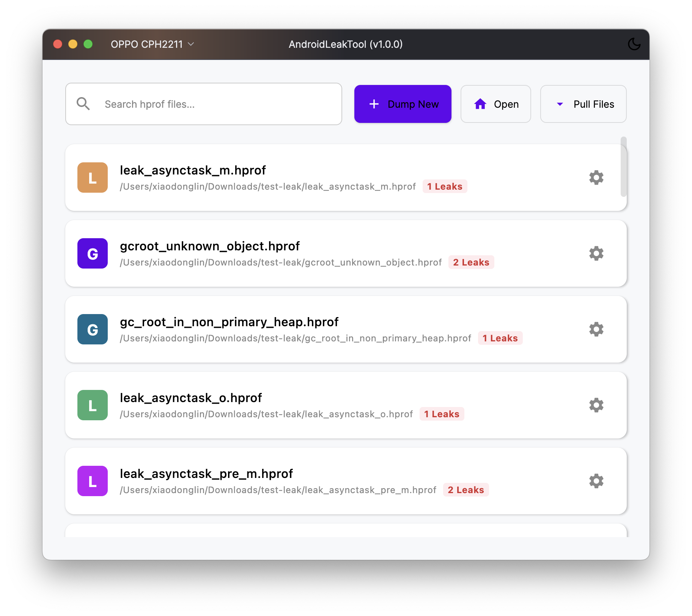The image size is (692, 616).
Task: Toggle dark mode using the moon icon
Action: 634,44
